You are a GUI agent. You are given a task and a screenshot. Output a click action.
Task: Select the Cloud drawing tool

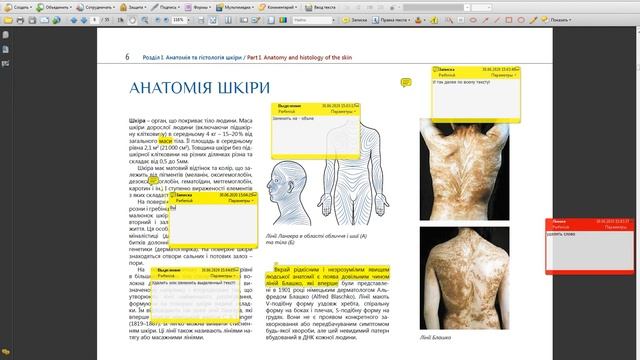coord(473,20)
